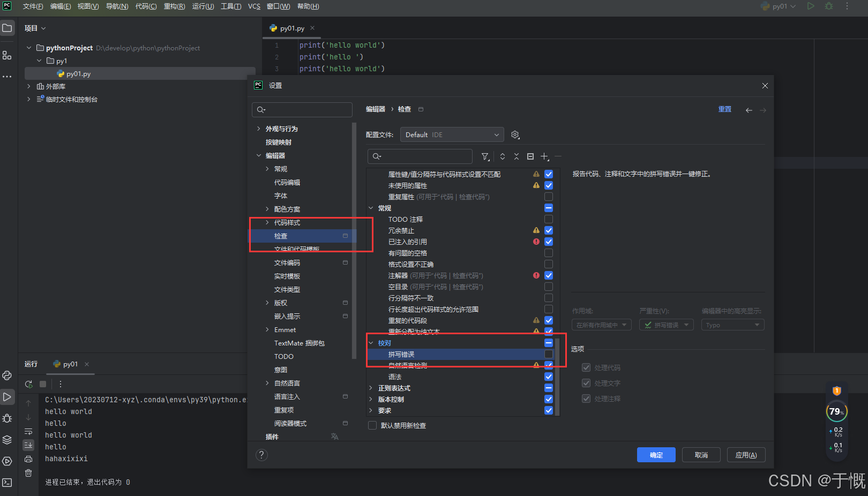Open the 重构(R) menu
868x496 pixels.
(174, 6)
